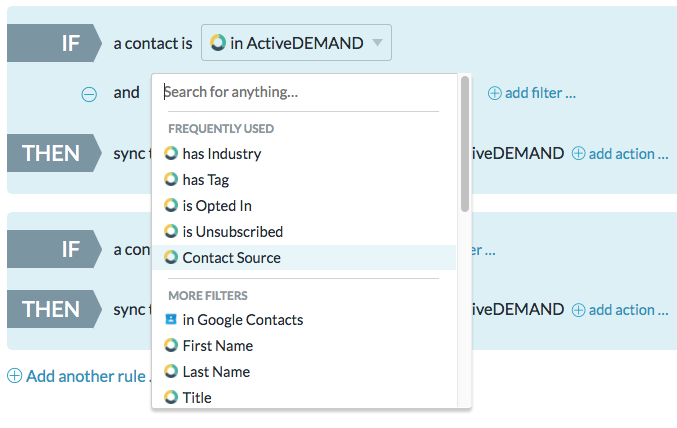Click the 'MORE FILTERS' section heading
Viewport: 677px width, 428px height.
(208, 295)
